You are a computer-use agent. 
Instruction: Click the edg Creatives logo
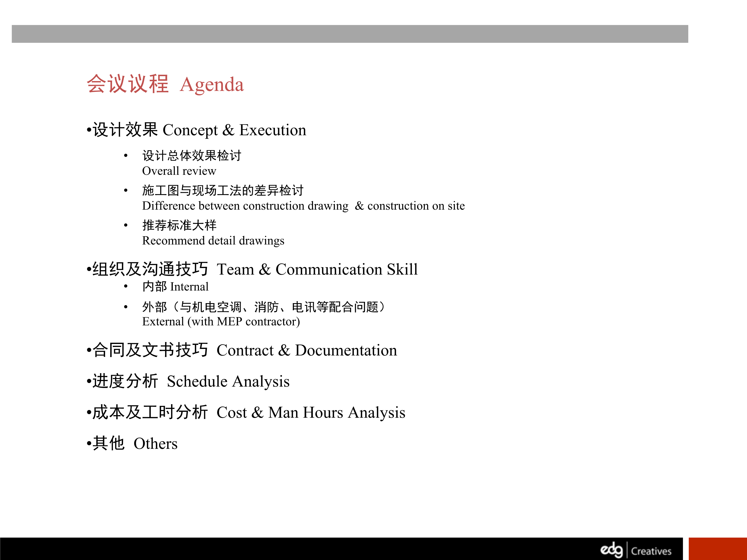pos(635,550)
